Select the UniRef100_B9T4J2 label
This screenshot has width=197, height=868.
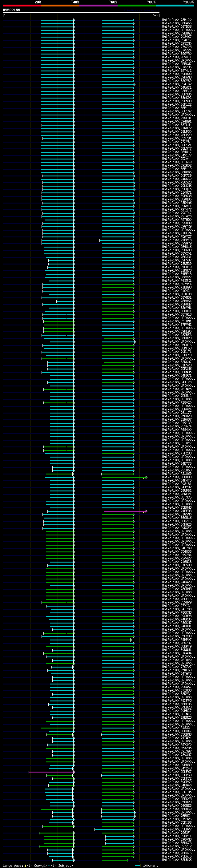point(177,71)
